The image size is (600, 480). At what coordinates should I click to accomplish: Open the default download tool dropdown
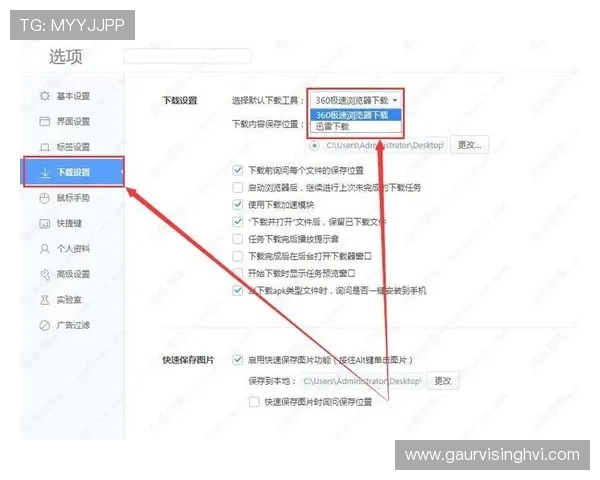[355, 100]
